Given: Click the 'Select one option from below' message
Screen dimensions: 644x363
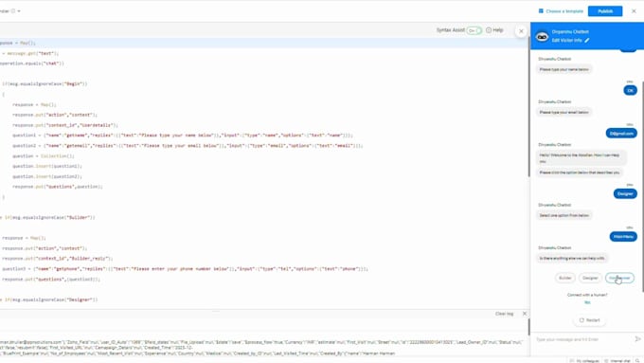Looking at the screenshot, I should coord(563,215).
